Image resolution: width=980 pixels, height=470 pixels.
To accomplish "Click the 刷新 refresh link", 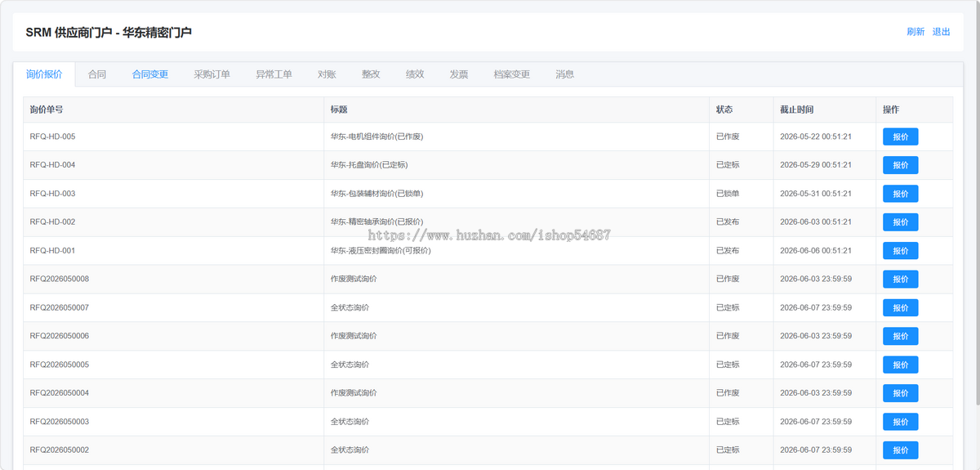I will click(x=915, y=32).
